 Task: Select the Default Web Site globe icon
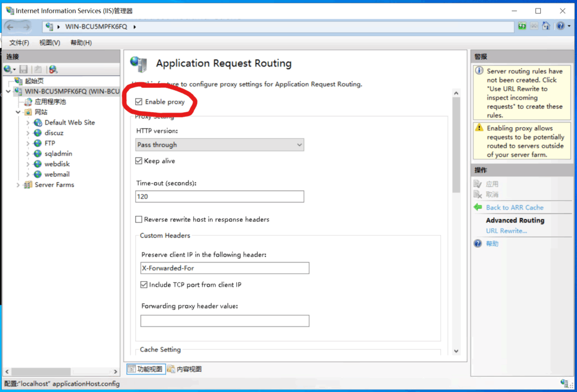(38, 122)
